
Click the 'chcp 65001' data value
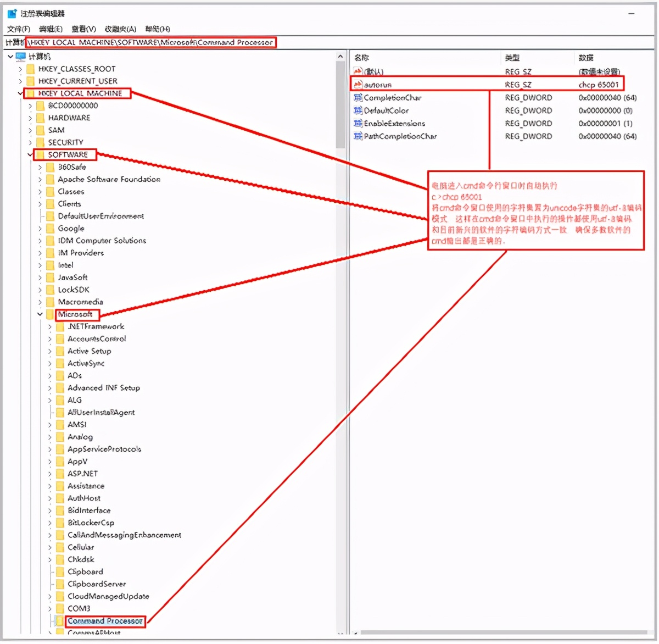(599, 85)
